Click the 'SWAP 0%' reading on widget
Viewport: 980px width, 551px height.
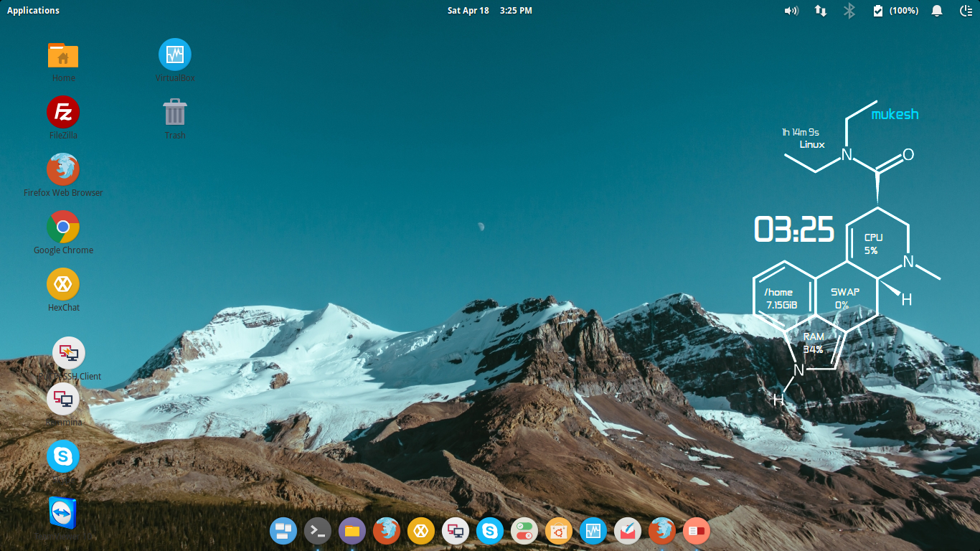845,298
